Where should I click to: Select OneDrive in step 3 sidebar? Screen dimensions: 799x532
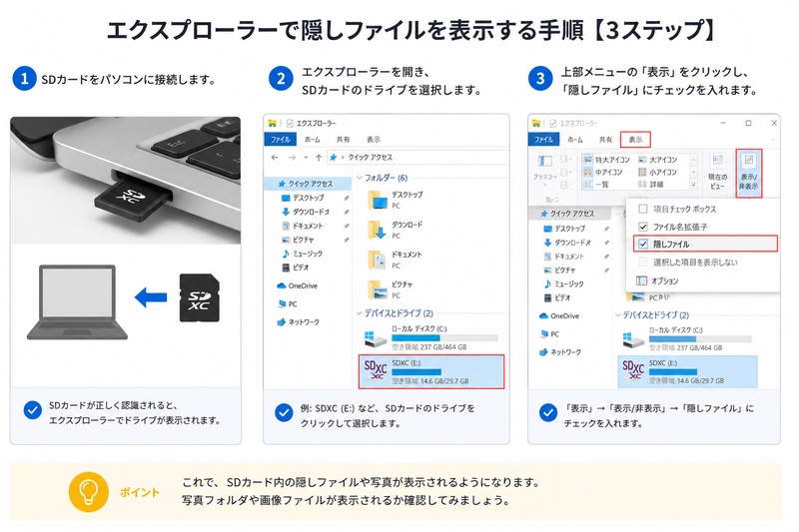pos(559,316)
